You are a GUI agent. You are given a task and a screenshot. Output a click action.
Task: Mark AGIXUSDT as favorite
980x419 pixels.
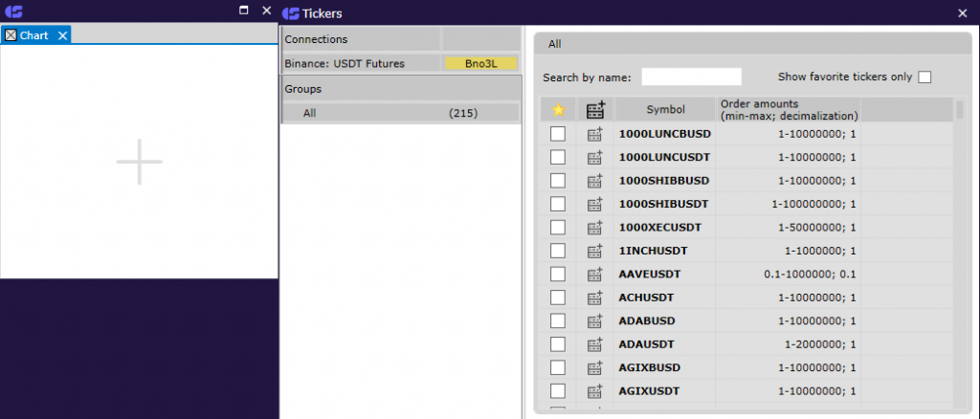point(558,391)
